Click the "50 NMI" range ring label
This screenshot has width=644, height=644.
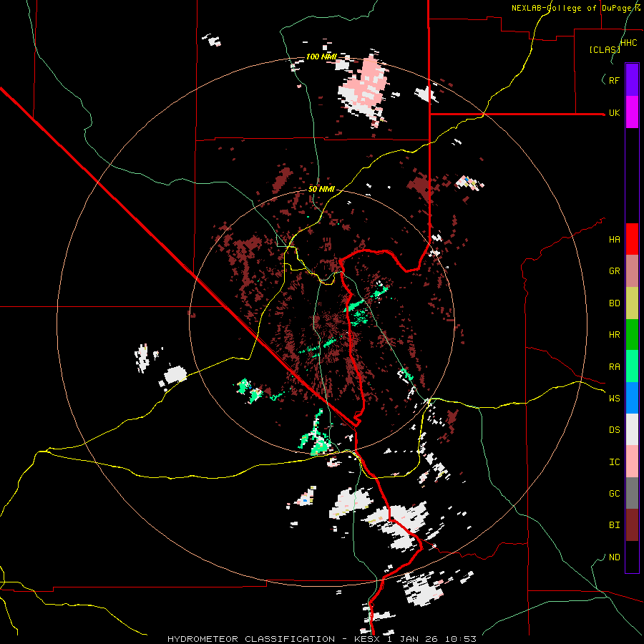321,190
